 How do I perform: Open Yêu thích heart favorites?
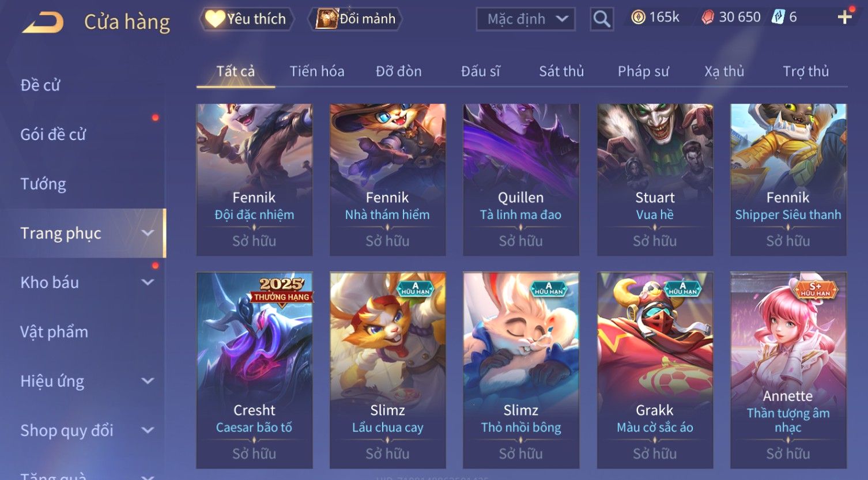click(x=247, y=19)
